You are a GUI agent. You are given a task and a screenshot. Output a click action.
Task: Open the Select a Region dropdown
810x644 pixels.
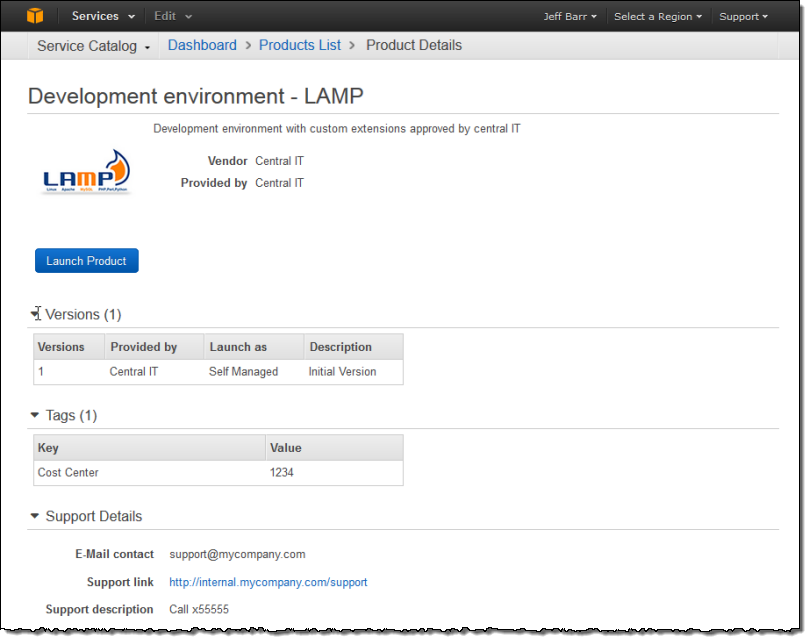[657, 17]
